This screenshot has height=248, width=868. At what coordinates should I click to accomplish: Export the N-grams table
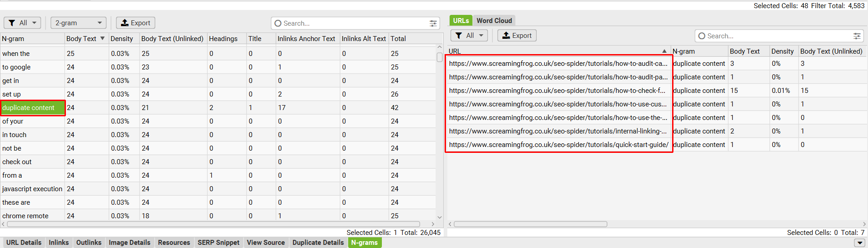tap(135, 23)
